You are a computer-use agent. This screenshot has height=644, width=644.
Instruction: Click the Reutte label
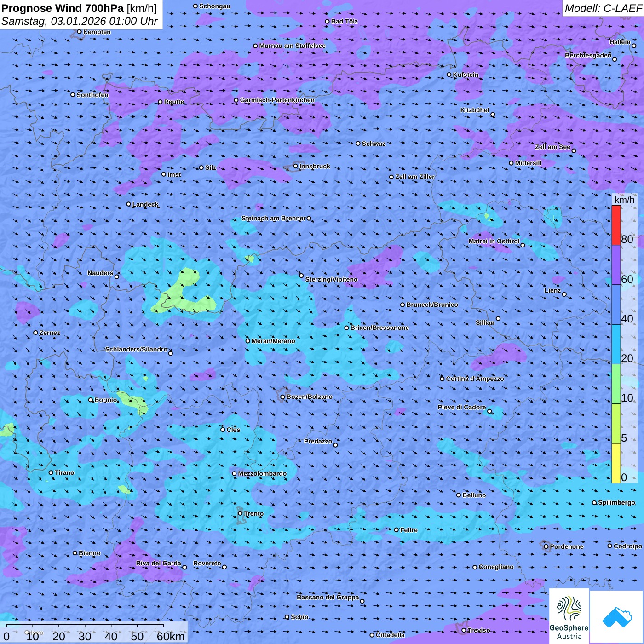[x=174, y=102]
